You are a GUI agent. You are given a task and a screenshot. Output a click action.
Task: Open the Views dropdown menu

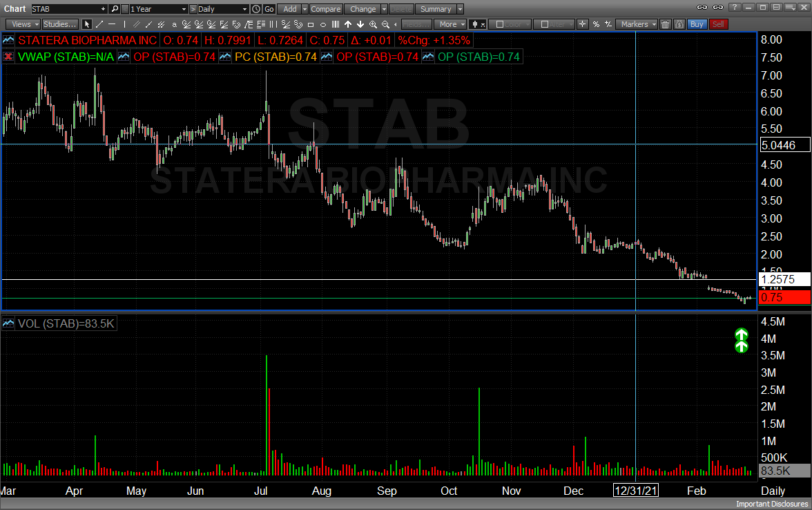click(23, 24)
